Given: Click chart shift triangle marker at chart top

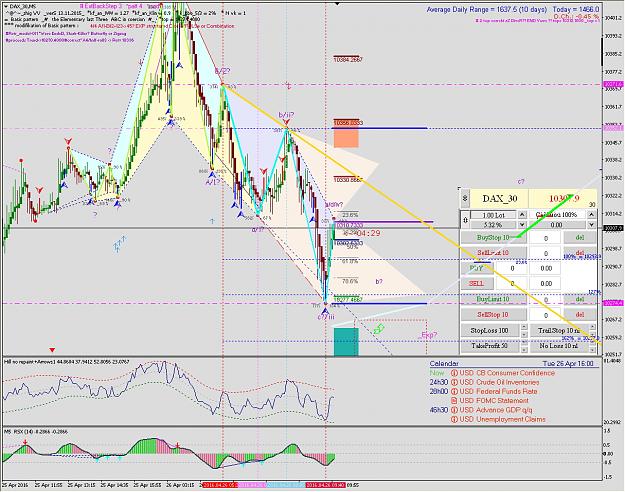Looking at the screenshot, I should [x=337, y=3].
